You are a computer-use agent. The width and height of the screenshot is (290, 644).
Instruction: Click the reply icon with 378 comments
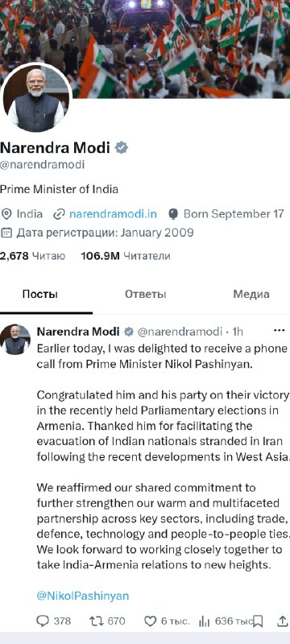43,621
